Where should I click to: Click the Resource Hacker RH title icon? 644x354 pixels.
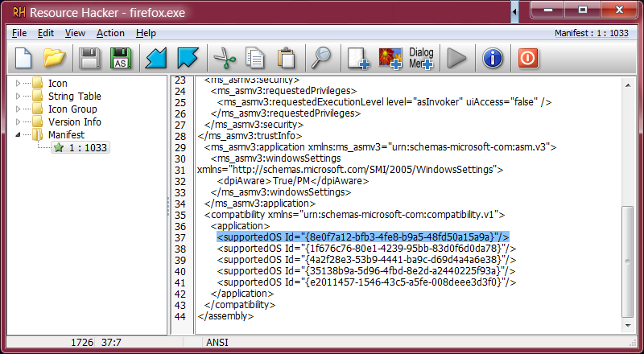coord(19,12)
